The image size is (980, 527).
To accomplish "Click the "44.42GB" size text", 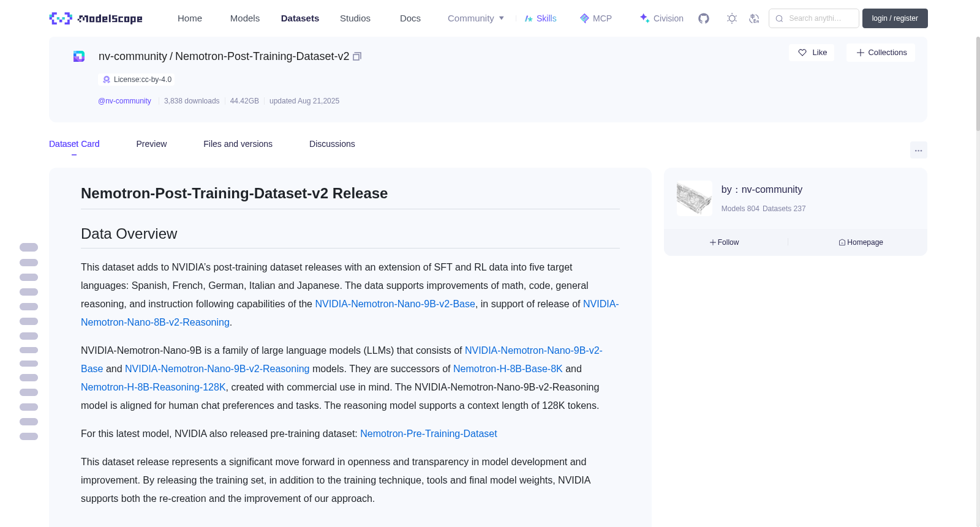I will 244,101.
